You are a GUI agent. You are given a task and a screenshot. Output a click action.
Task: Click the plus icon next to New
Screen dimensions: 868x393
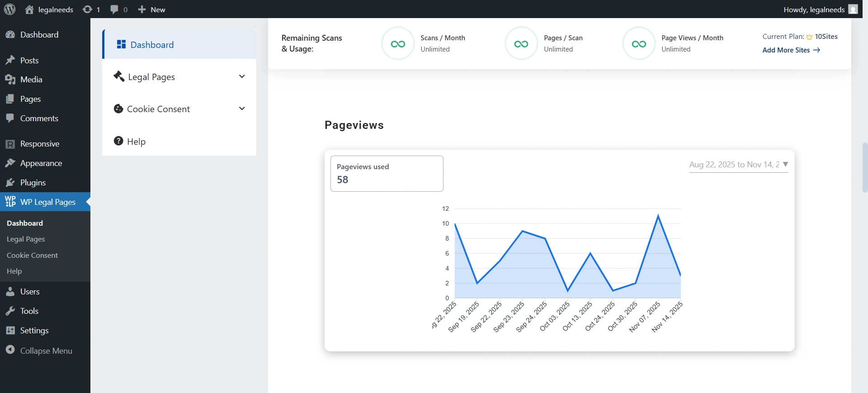point(142,9)
